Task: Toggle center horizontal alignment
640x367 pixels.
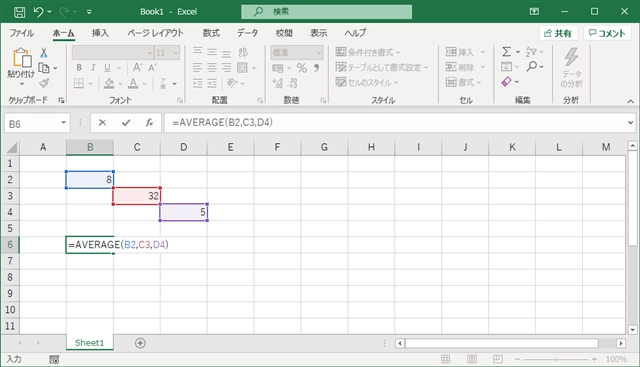Action: 212,68
